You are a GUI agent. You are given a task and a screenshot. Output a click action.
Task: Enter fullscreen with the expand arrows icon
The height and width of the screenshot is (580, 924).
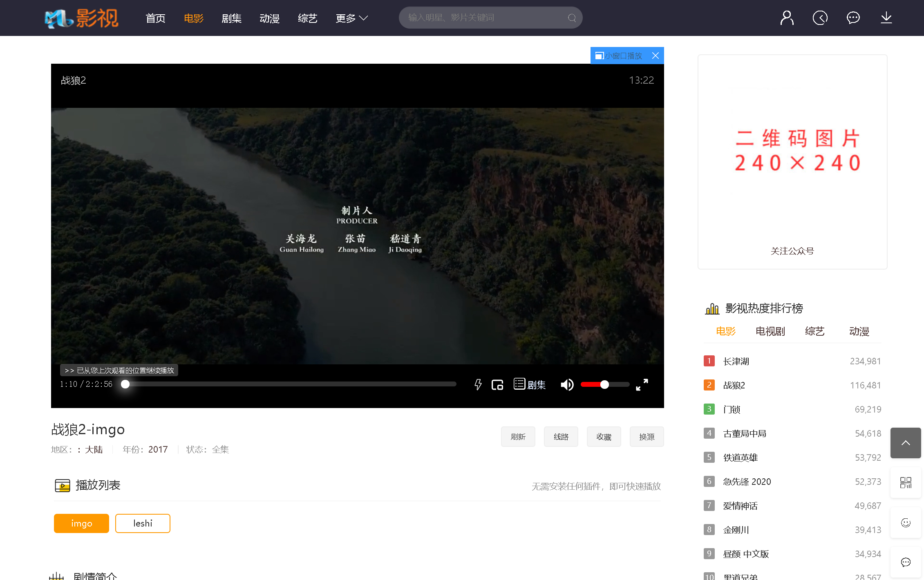click(642, 384)
